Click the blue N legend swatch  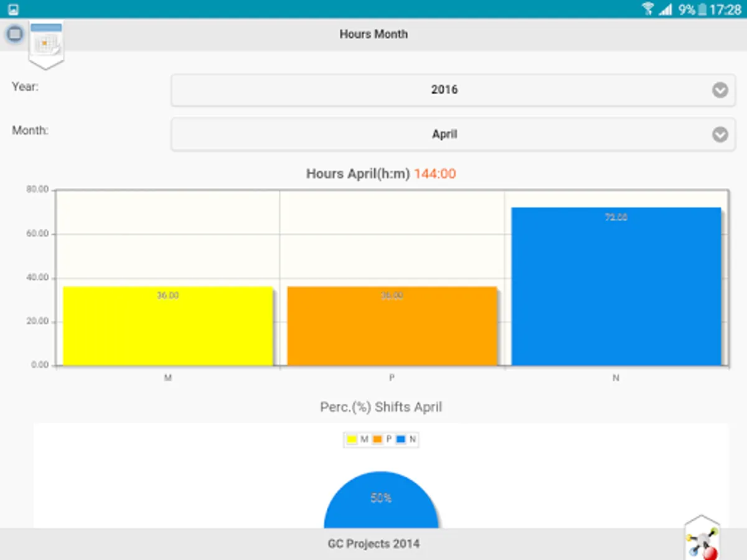402,439
